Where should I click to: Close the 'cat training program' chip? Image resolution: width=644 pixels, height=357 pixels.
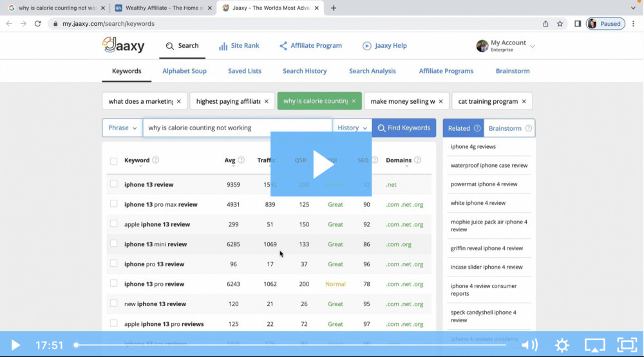524,101
